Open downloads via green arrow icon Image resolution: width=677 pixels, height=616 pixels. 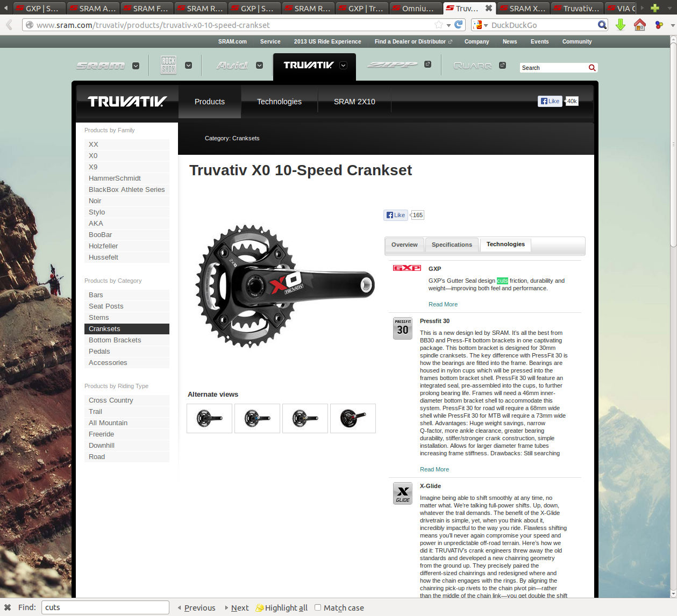point(620,25)
